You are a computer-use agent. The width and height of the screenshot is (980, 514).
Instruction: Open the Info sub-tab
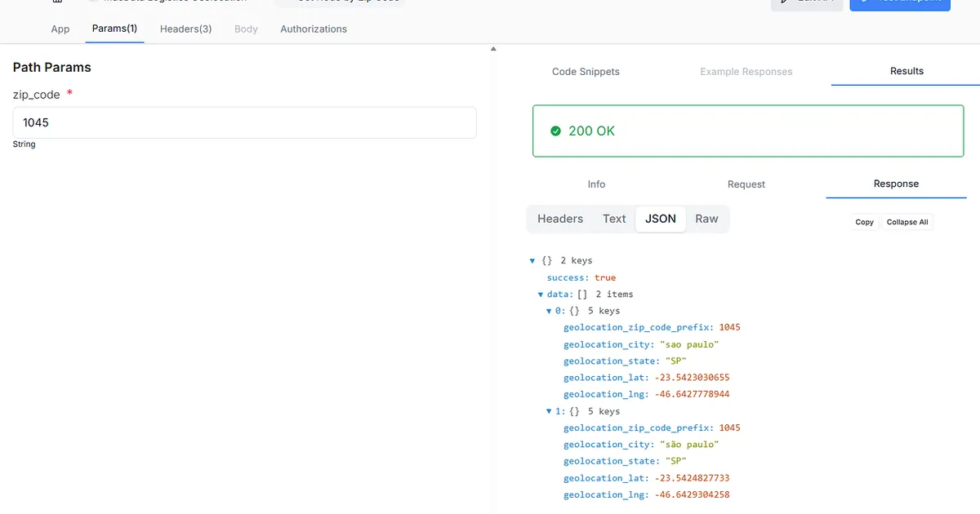point(596,184)
